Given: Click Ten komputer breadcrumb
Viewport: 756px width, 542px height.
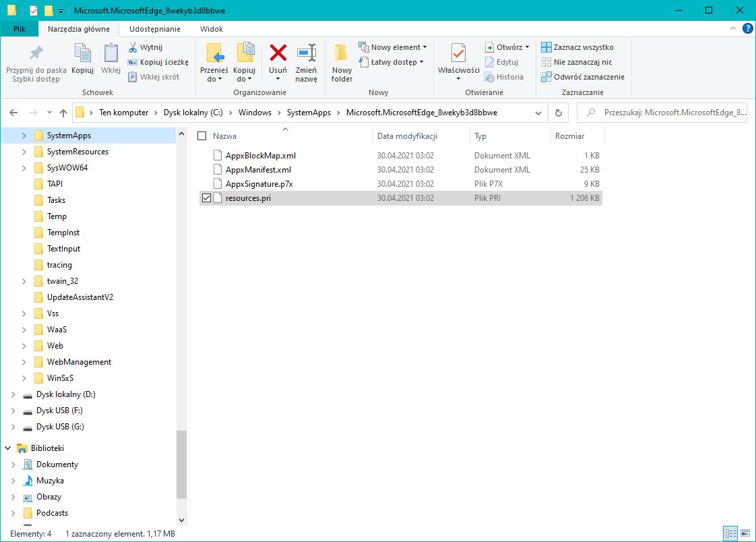Looking at the screenshot, I should 124,113.
